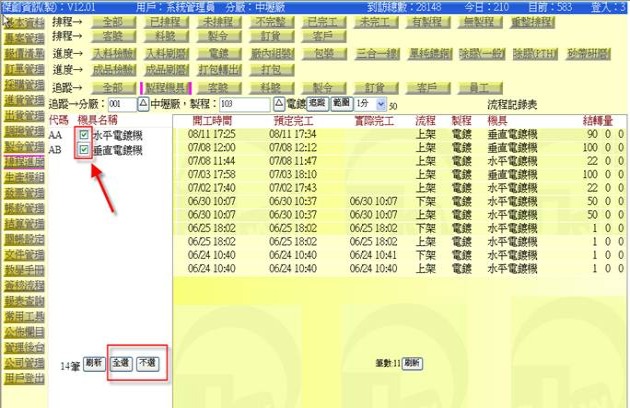The width and height of the screenshot is (630, 408).
Task: Uncheck the 水平電鍍機 checkbox
Action: pyautogui.click(x=84, y=133)
